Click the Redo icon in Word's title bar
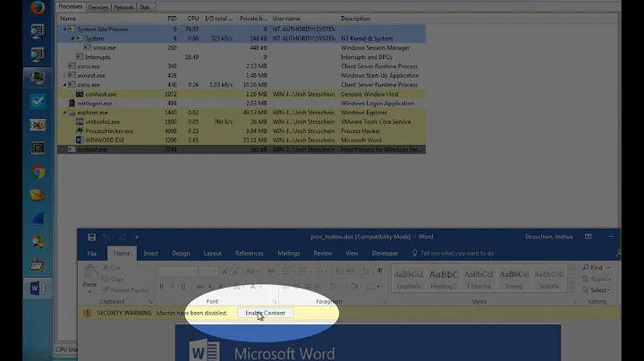Viewport: 644px width, 361px height. (x=123, y=237)
